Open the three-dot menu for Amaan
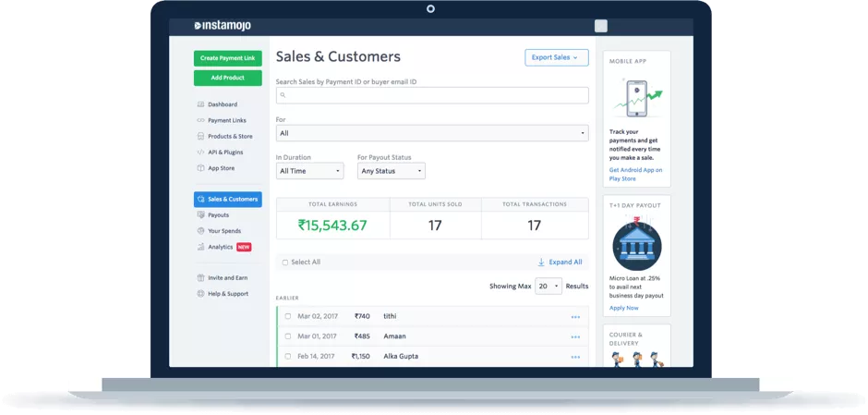Screen dimensions: 868x415 (x=575, y=336)
